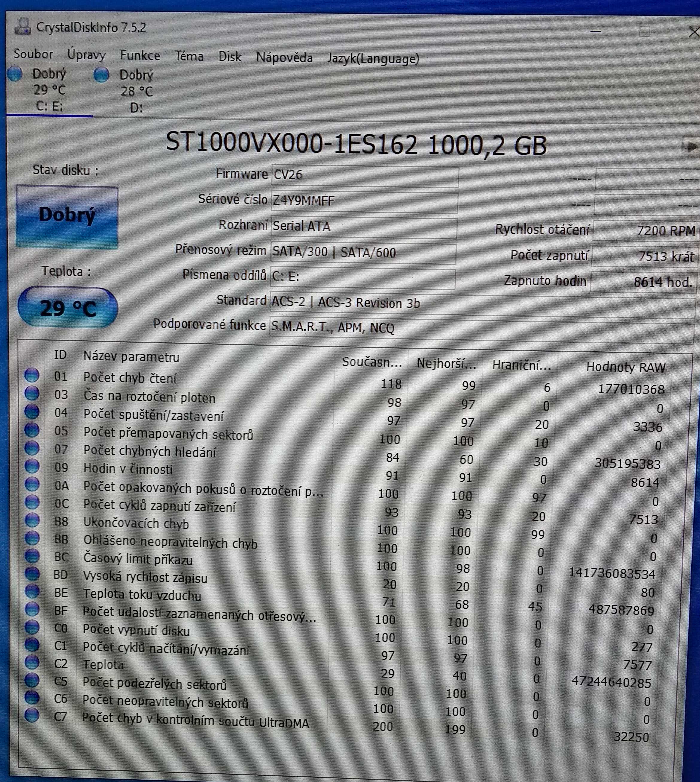Viewport: 700px width, 782px height.
Task: Click the Název parametru column header
Action: [x=131, y=357]
